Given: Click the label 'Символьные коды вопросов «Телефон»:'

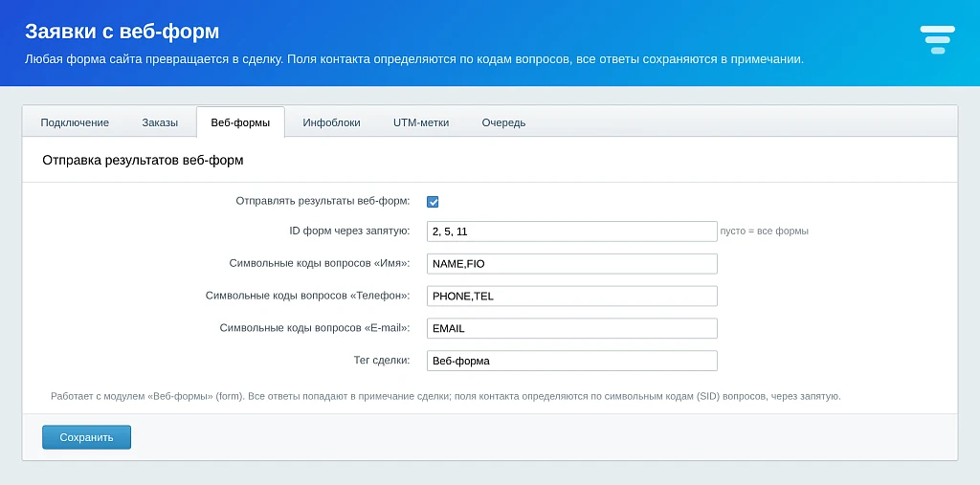Looking at the screenshot, I should pyautogui.click(x=308, y=297).
